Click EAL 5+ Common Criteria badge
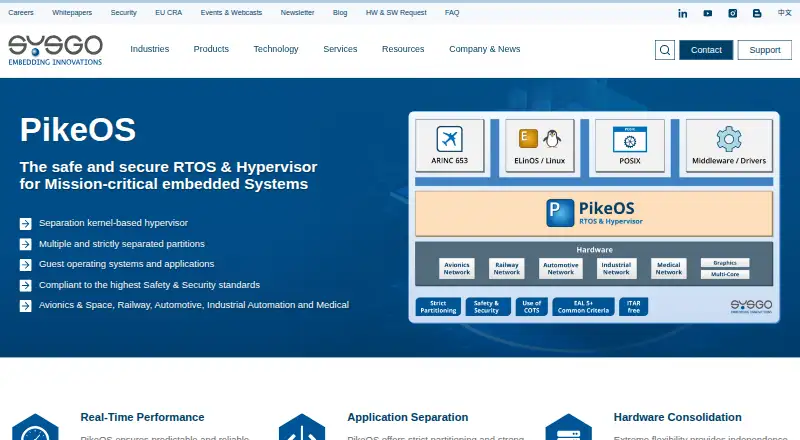800x440 pixels. tap(583, 307)
